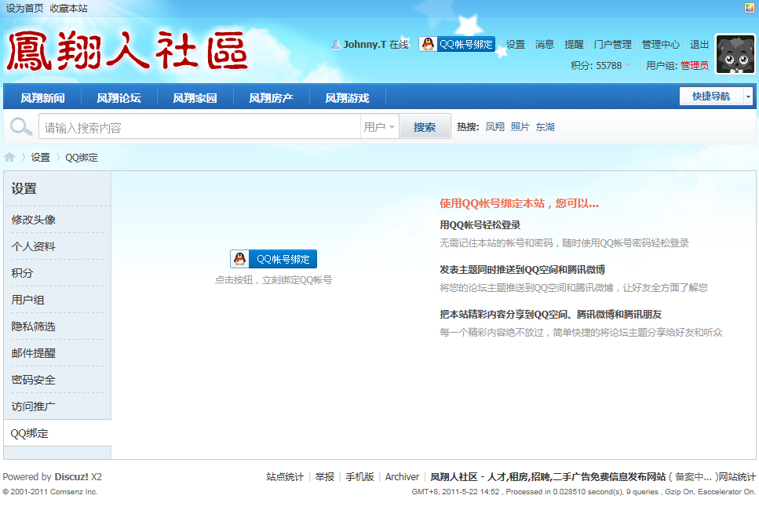Open the 手机版 footer link
The width and height of the screenshot is (759, 532).
359,477
